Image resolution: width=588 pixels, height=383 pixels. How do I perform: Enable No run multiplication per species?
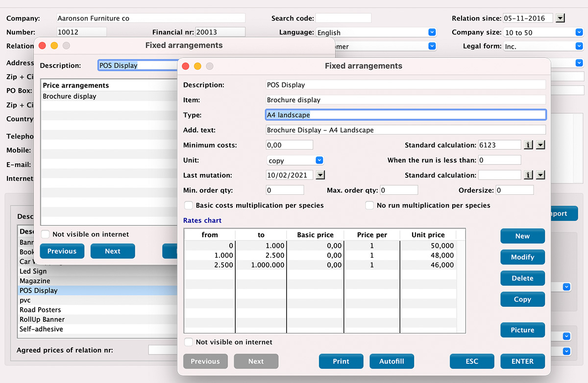(x=369, y=205)
